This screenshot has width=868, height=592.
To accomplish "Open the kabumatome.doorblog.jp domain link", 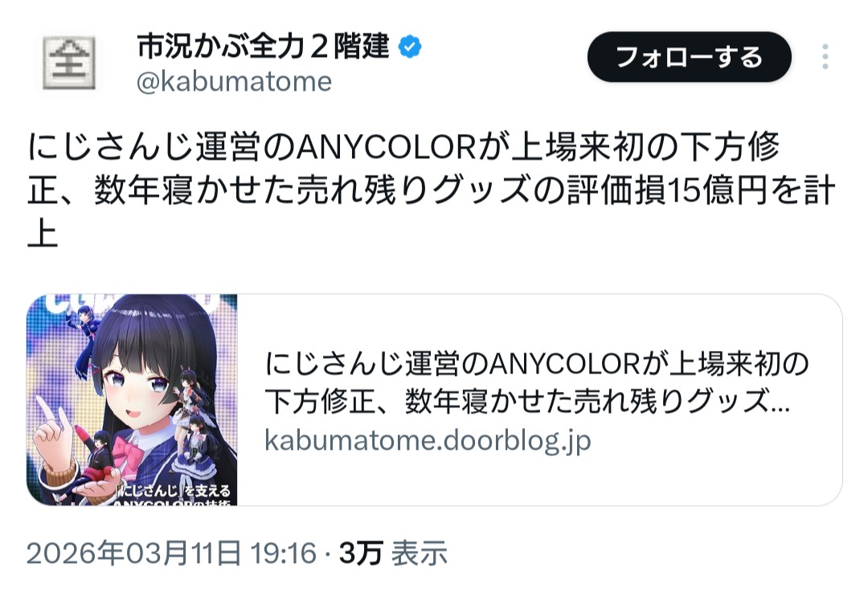I will point(428,440).
